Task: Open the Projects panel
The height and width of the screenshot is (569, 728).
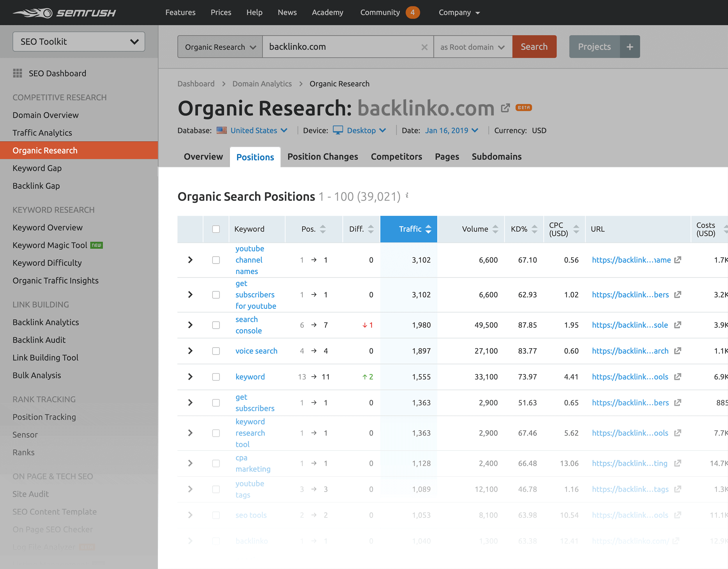Action: coord(594,46)
